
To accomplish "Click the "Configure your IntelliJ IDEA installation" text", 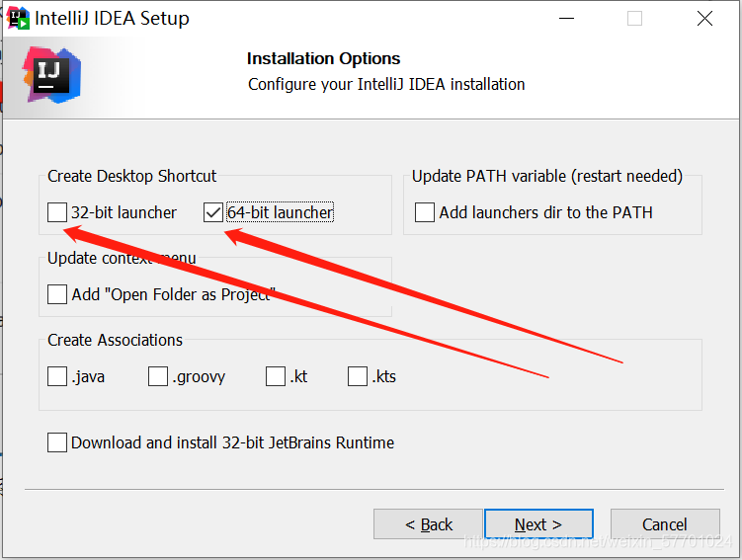I will [x=386, y=84].
